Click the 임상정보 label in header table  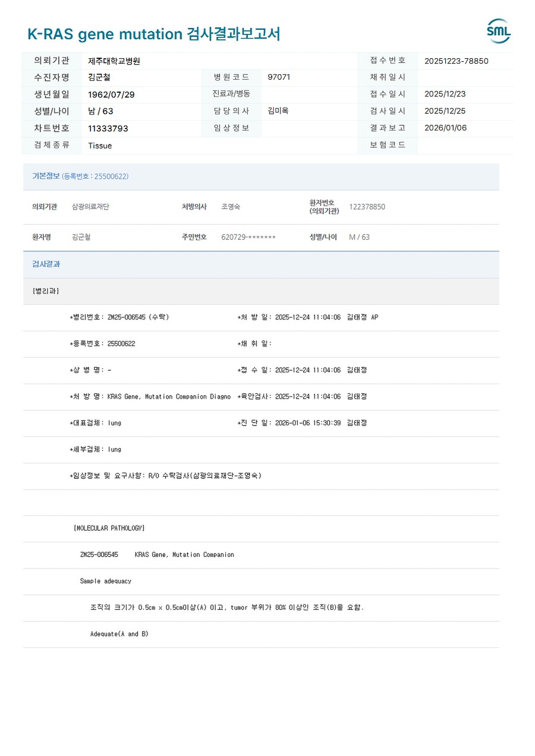click(231, 128)
